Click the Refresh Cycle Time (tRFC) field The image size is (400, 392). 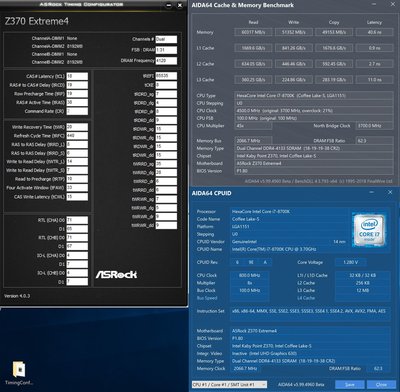click(77, 136)
